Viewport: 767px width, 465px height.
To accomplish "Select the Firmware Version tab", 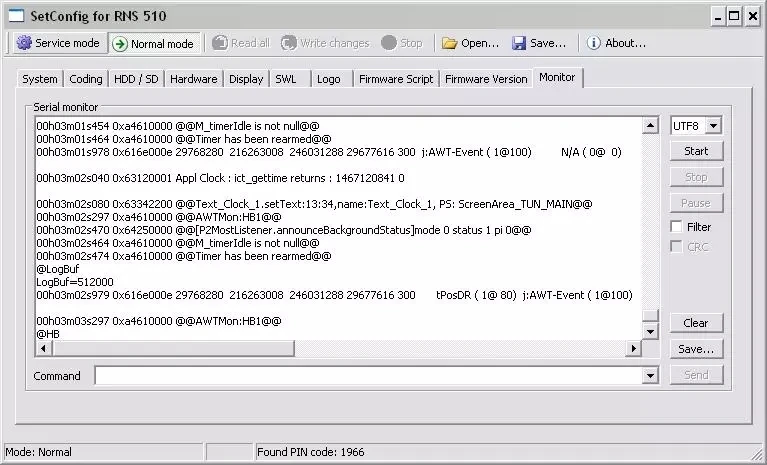I will 486,79.
